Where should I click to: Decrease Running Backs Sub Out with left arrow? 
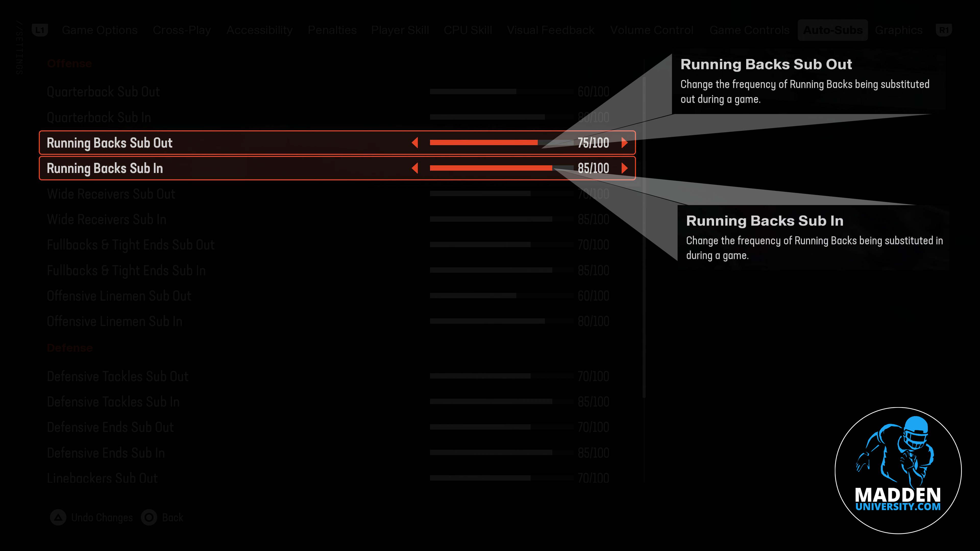click(415, 143)
